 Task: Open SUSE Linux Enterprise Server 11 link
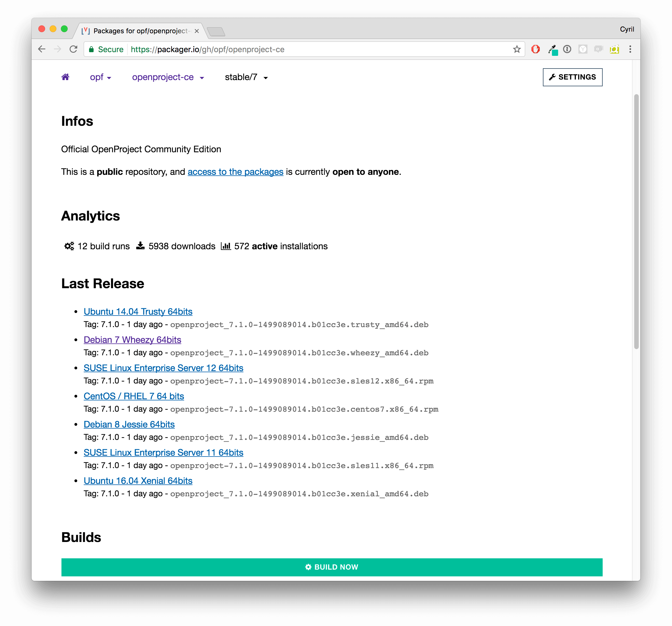point(163,453)
